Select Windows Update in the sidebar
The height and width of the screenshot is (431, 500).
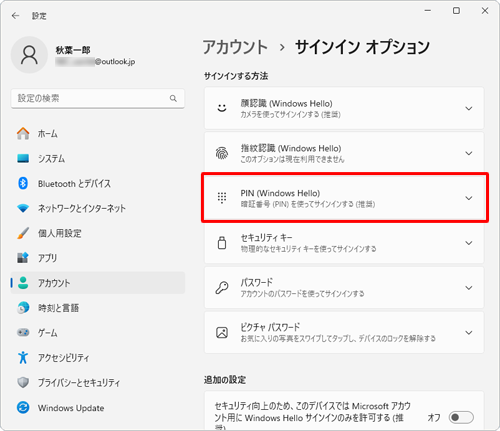pyautogui.click(x=98, y=407)
